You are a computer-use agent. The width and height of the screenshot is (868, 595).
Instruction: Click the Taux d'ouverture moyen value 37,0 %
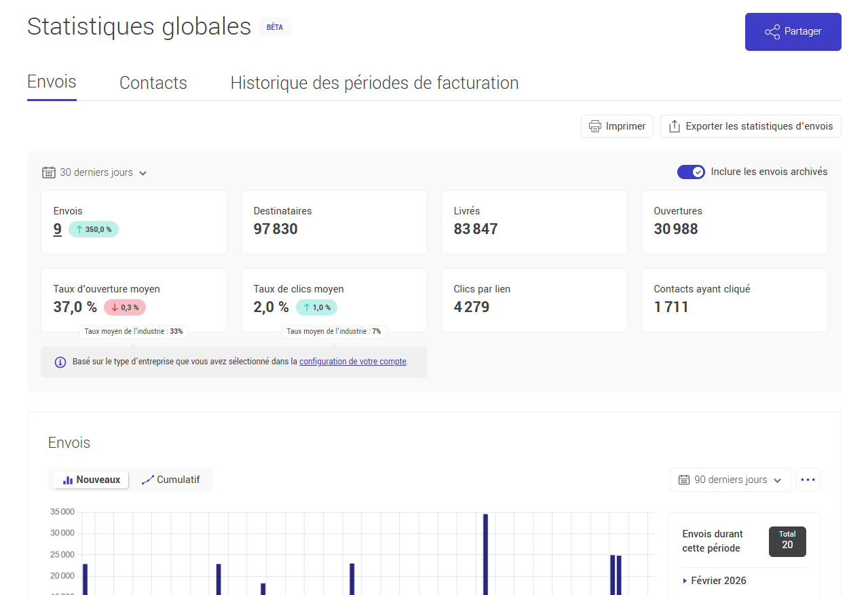pos(75,307)
